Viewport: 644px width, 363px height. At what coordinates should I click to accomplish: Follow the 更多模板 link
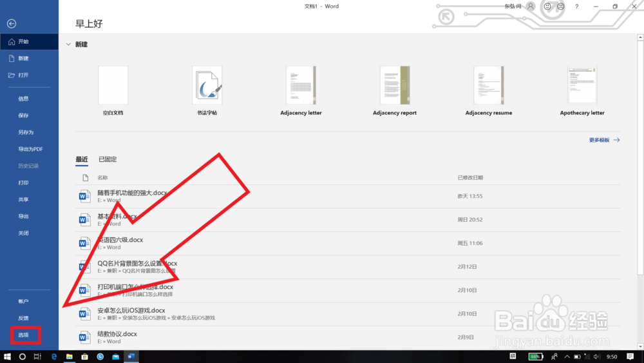coord(605,140)
